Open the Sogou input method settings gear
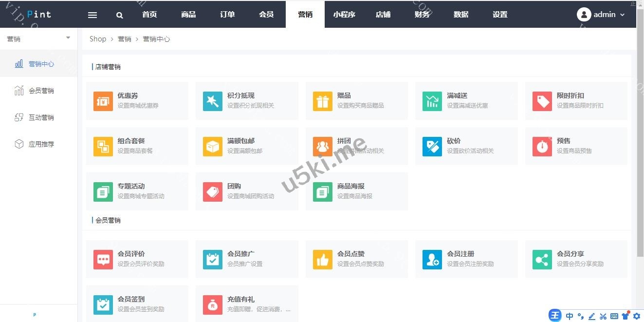Viewport: 644px width, 322px height. point(636,316)
